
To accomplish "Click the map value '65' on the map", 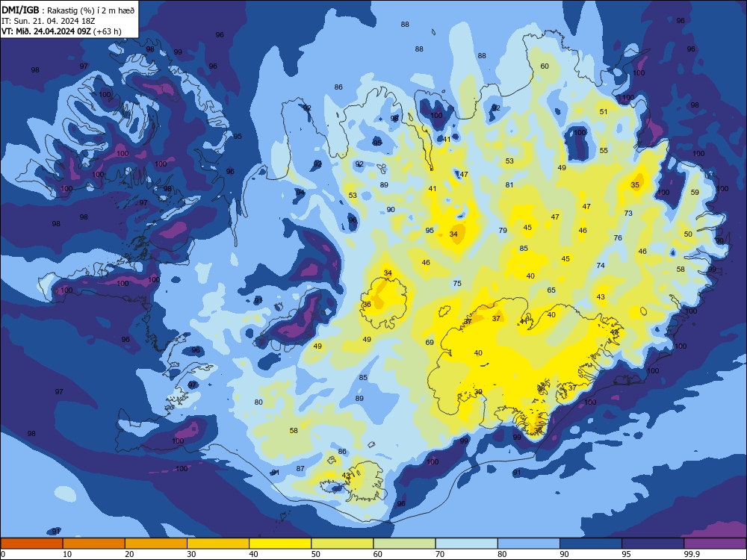I will (551, 290).
